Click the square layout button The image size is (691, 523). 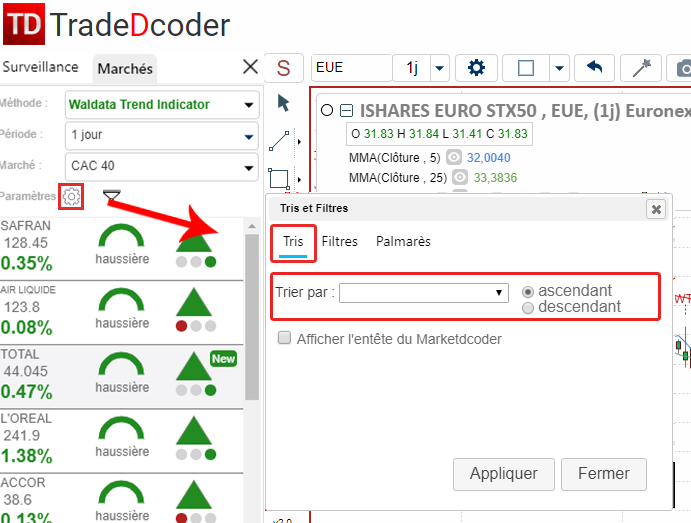click(x=526, y=68)
